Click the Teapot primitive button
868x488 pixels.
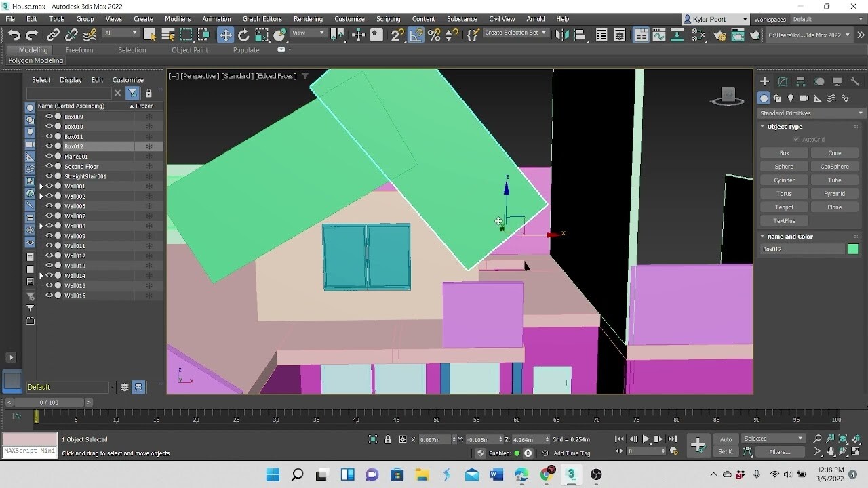point(784,207)
